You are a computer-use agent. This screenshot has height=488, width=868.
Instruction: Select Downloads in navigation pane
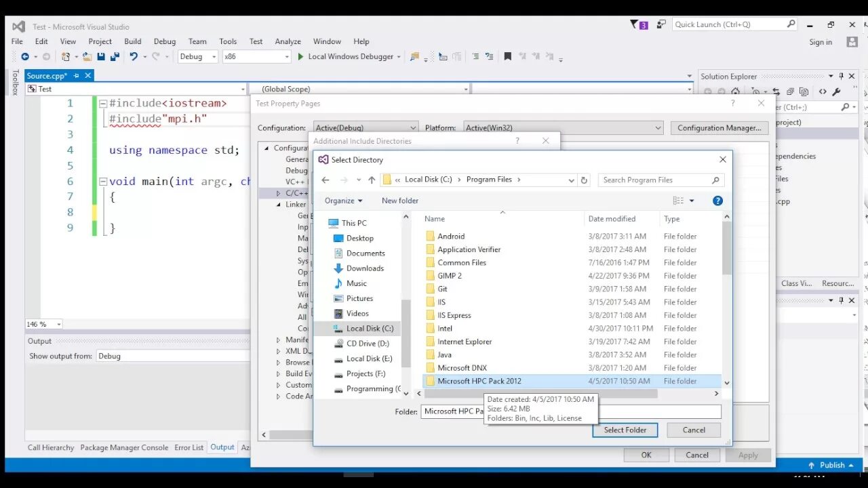point(365,268)
